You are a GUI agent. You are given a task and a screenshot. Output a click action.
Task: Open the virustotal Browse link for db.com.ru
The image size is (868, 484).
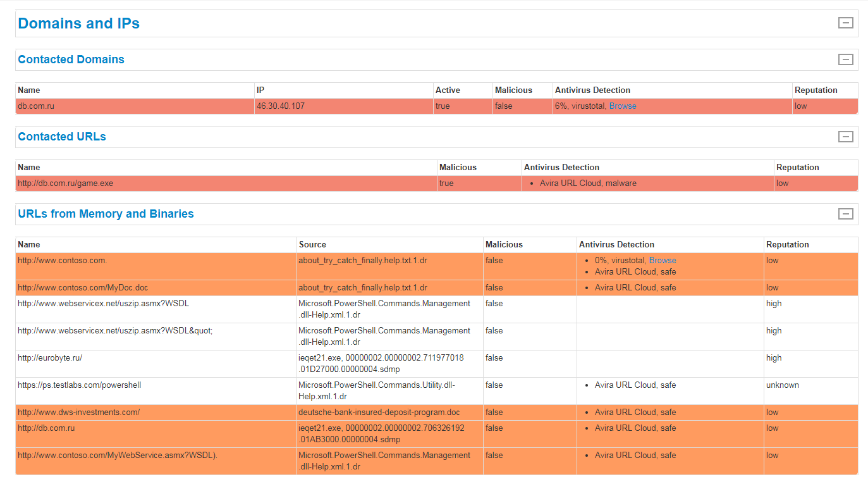tap(623, 106)
